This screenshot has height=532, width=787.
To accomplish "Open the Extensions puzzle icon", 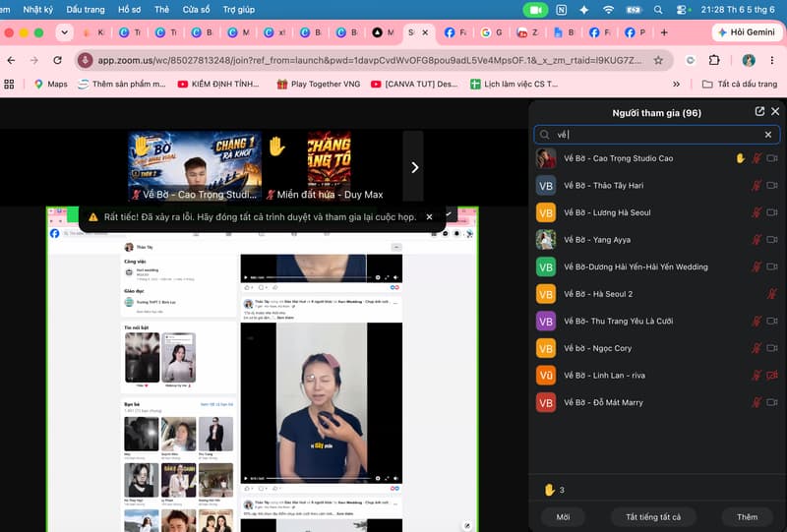I will [714, 60].
